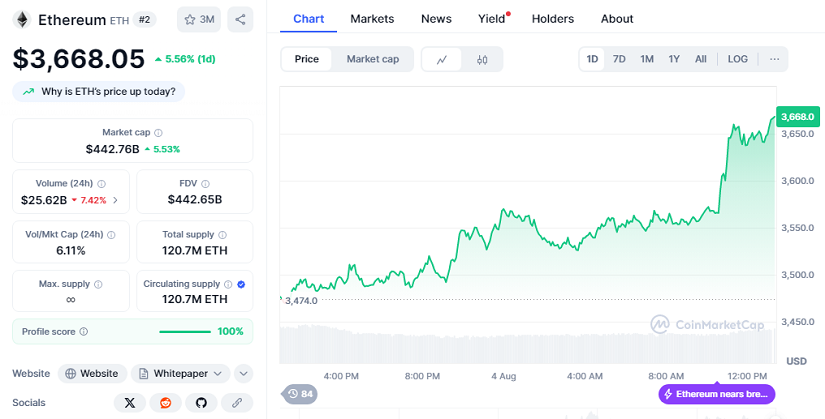
Task: Click Max. supply info icon
Action: [x=98, y=284]
